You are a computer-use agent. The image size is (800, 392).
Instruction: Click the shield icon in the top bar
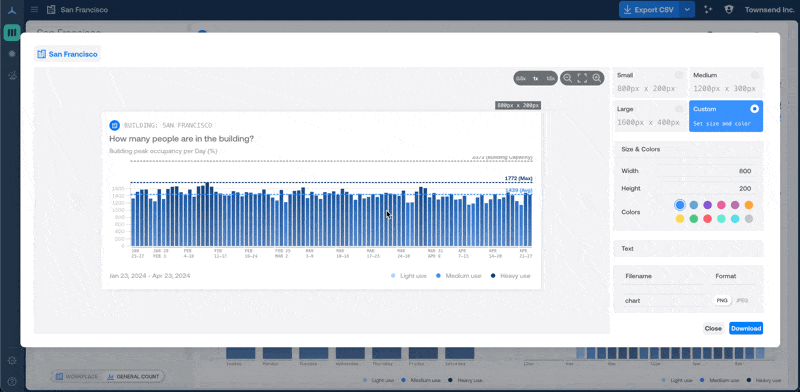pos(729,9)
